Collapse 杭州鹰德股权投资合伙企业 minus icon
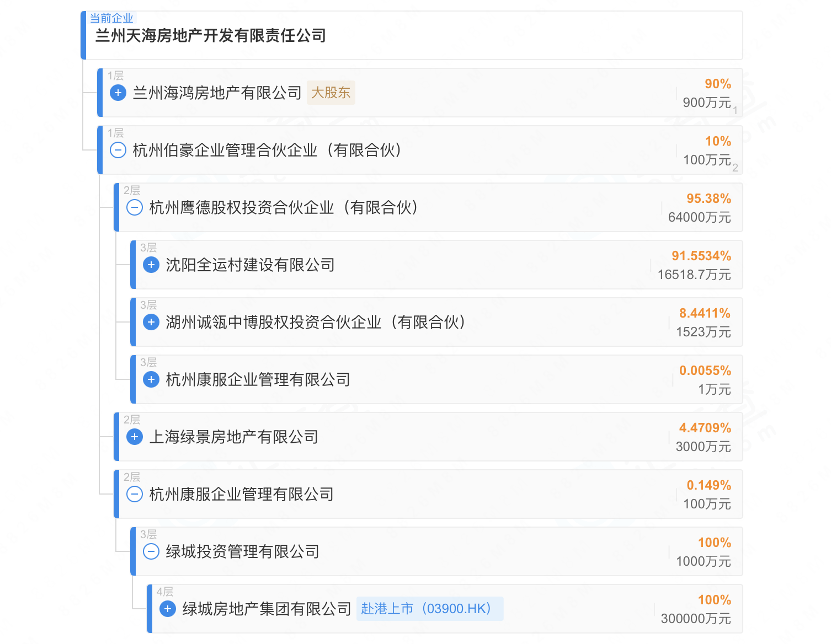Screen dimensions: 831x644 coord(135,207)
